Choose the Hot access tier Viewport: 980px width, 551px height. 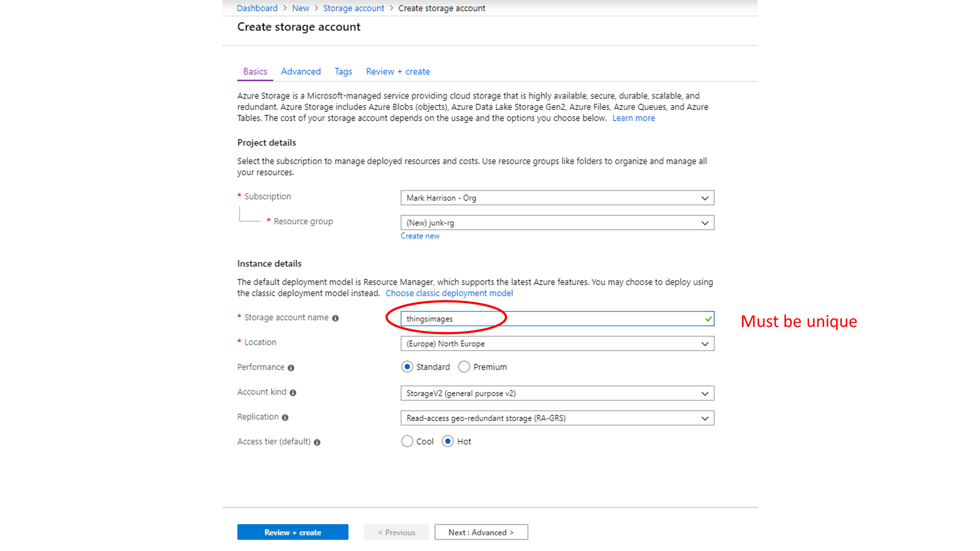448,442
